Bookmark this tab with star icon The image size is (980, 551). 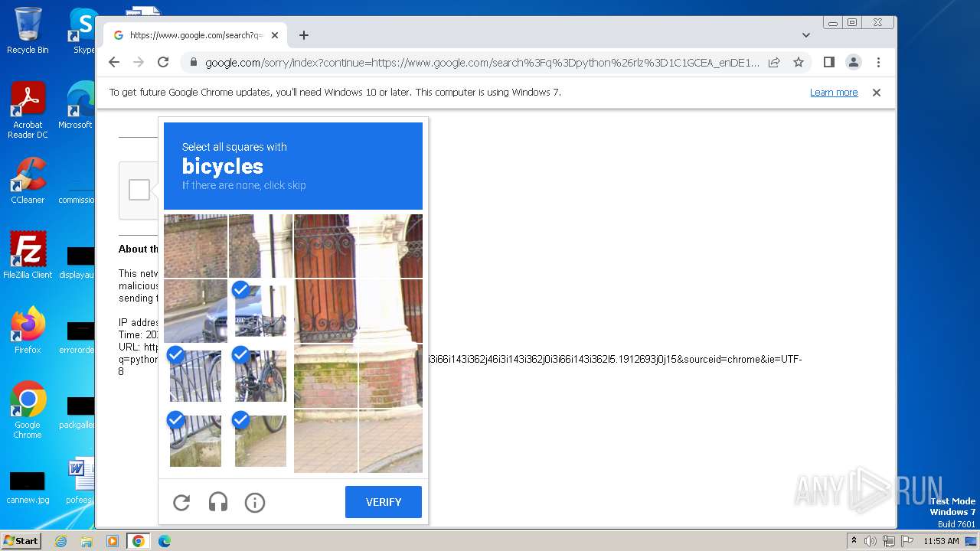coord(799,63)
